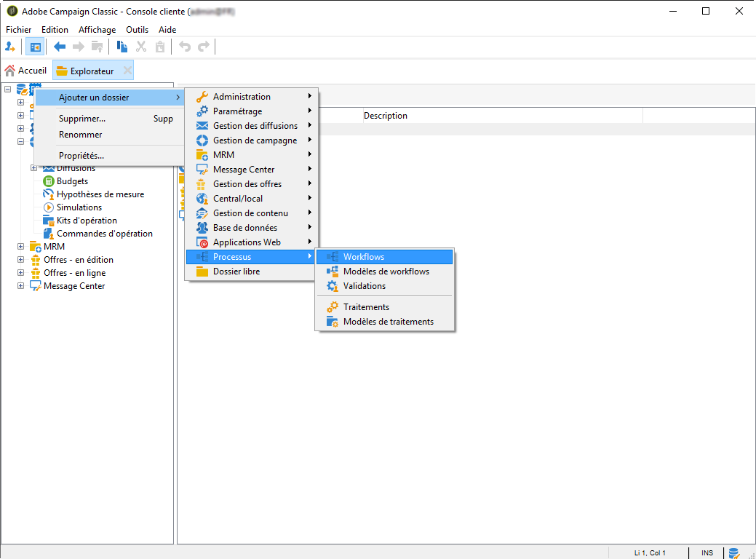Collapse the root tree node

(x=8, y=90)
